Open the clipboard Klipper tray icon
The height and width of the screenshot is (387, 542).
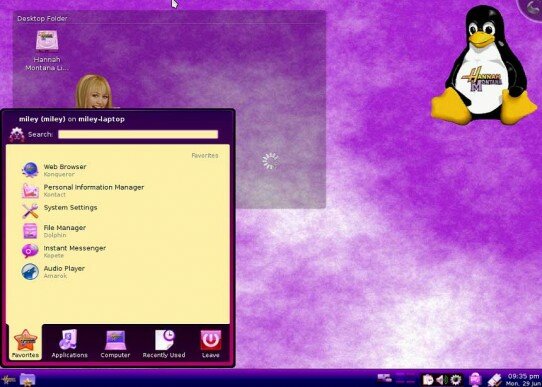[428, 380]
